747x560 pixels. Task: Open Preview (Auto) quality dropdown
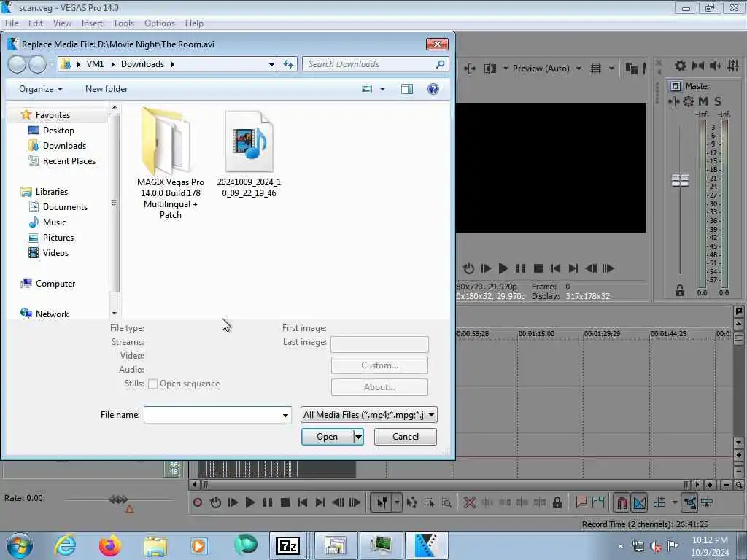click(578, 69)
